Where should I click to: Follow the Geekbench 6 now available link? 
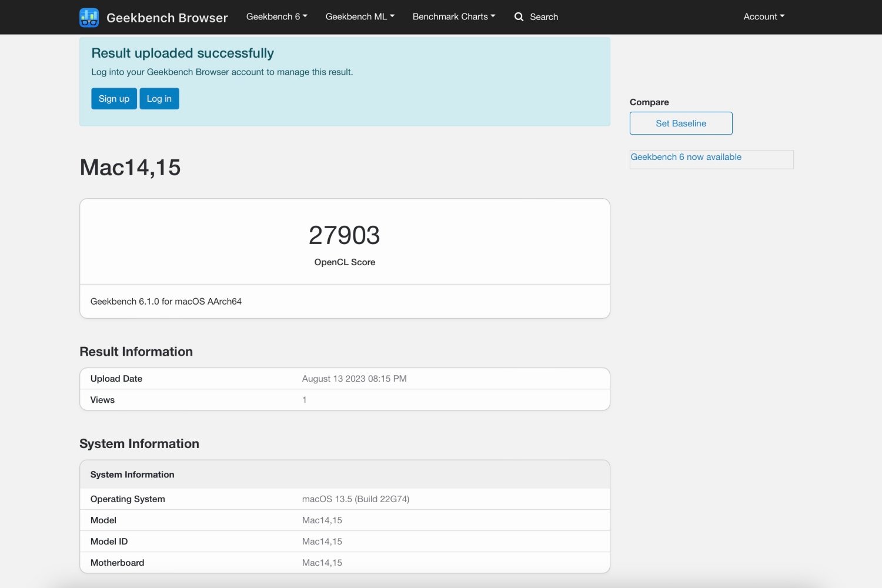[686, 157]
